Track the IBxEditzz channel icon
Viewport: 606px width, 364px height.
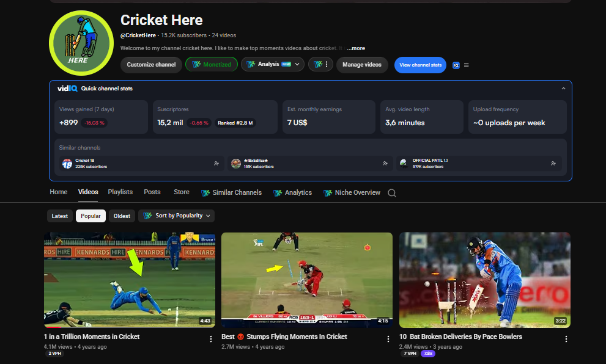[385, 163]
